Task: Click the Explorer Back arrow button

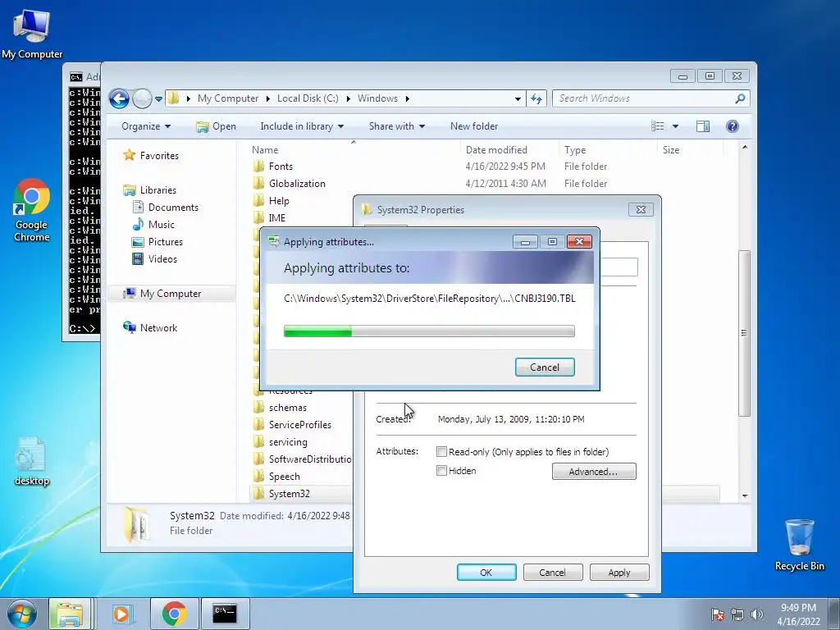Action: (119, 98)
